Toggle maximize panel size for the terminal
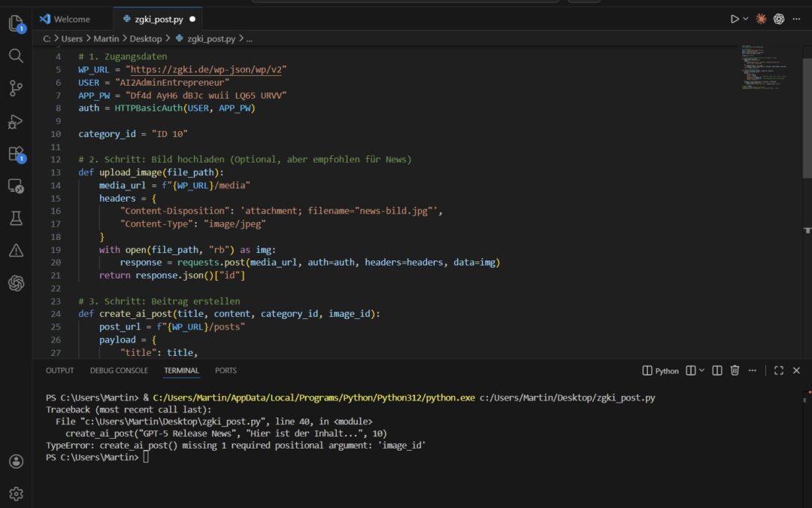Screen dimensions: 812x508 pyautogui.click(x=778, y=370)
